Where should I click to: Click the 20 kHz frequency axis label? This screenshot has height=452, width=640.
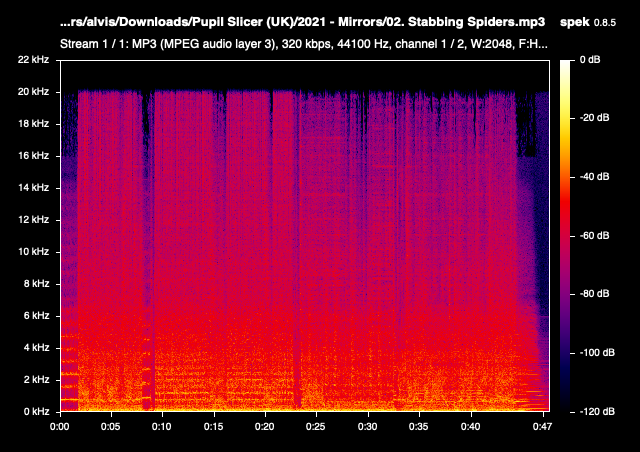[x=33, y=92]
